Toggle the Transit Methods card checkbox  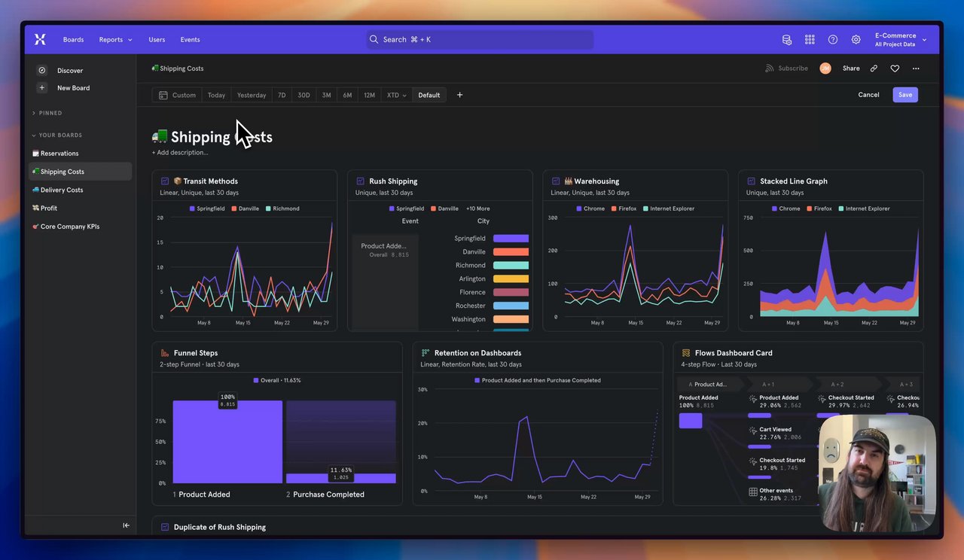pyautogui.click(x=165, y=181)
